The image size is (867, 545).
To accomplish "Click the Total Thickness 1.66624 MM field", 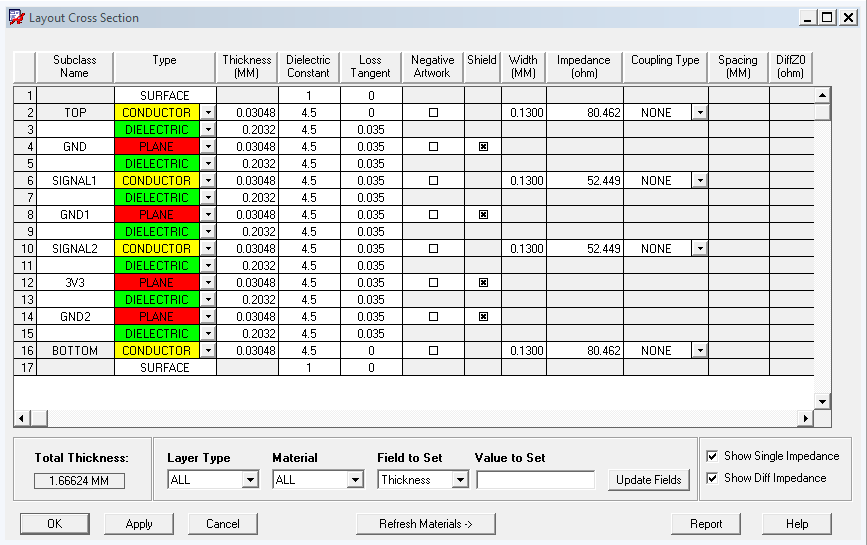I will pos(79,481).
